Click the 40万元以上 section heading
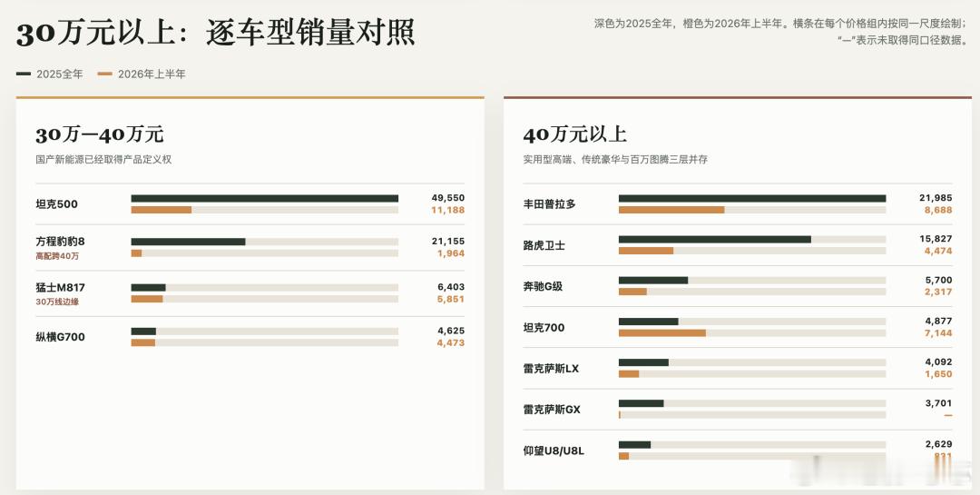Image resolution: width=980 pixels, height=495 pixels. click(x=575, y=134)
